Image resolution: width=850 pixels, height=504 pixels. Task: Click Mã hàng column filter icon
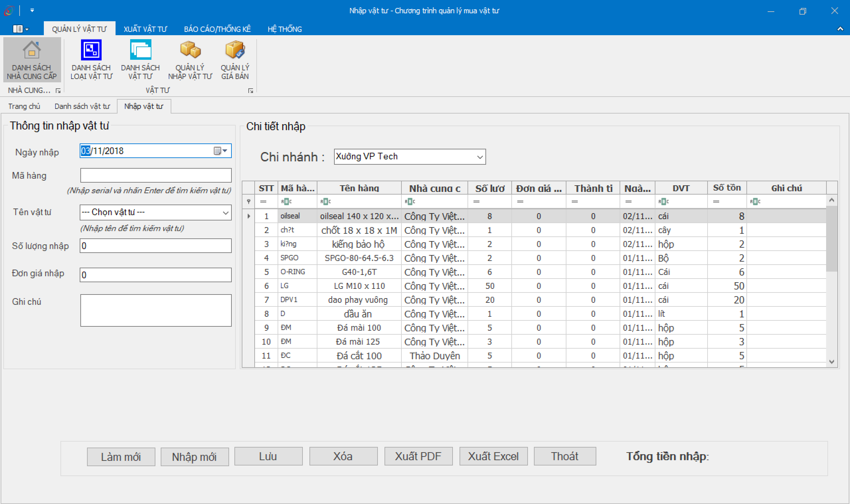[x=286, y=202]
